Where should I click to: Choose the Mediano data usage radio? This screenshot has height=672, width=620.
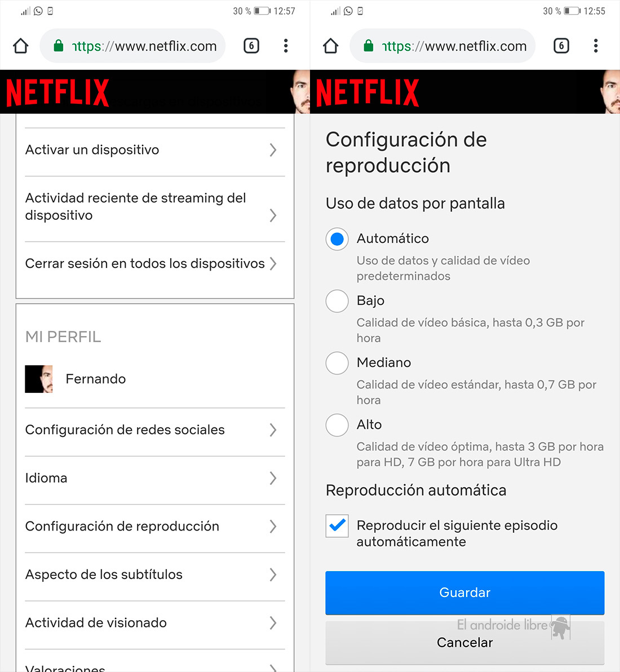[337, 363]
